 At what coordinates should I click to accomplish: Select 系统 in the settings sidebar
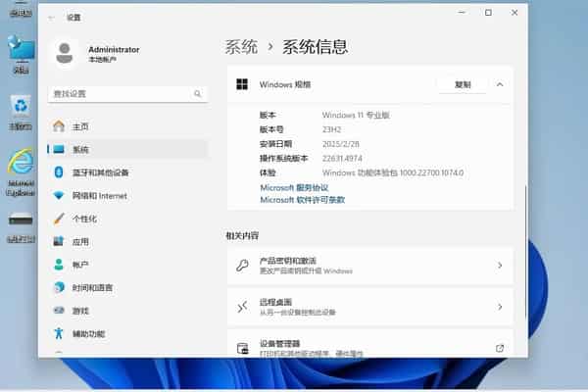pos(127,149)
